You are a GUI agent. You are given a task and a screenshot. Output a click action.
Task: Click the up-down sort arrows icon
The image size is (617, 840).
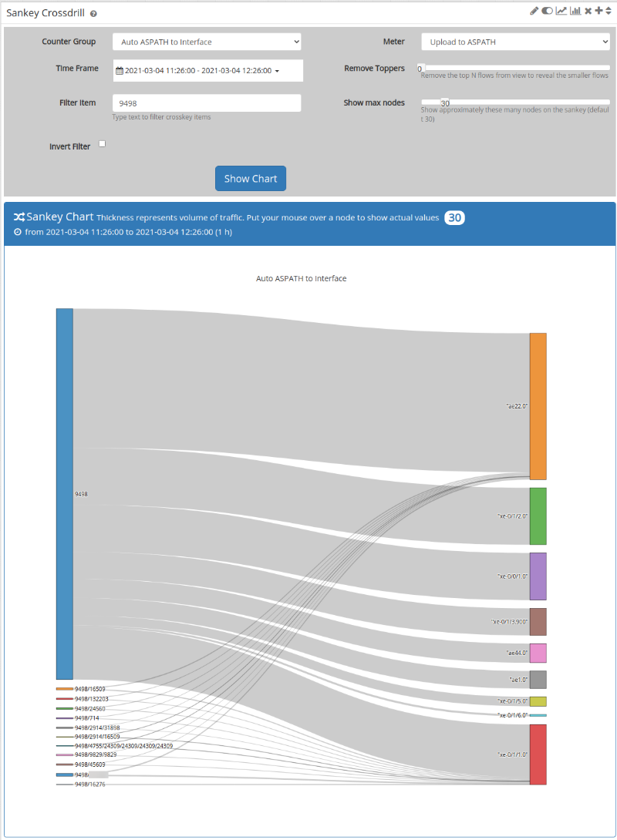coord(609,12)
